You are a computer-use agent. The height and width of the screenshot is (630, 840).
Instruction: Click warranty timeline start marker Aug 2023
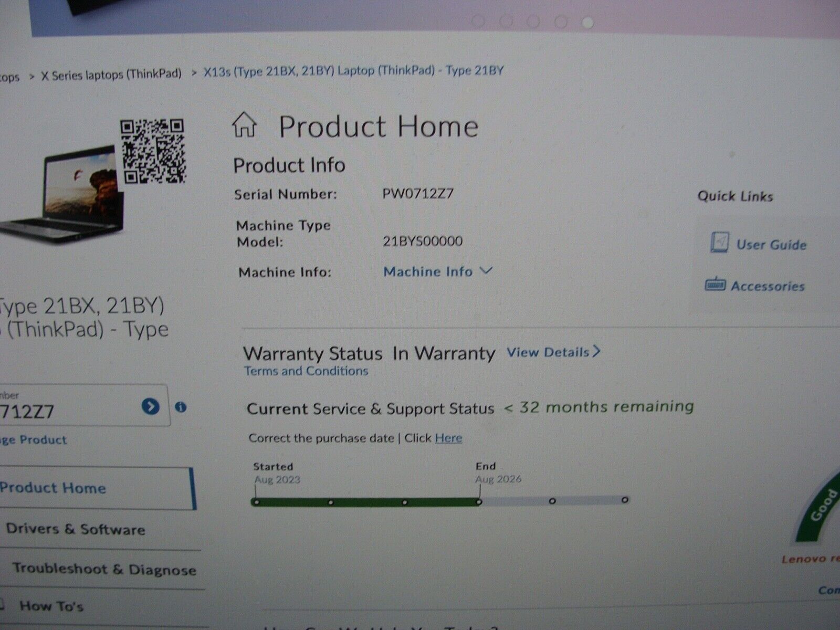pos(256,502)
